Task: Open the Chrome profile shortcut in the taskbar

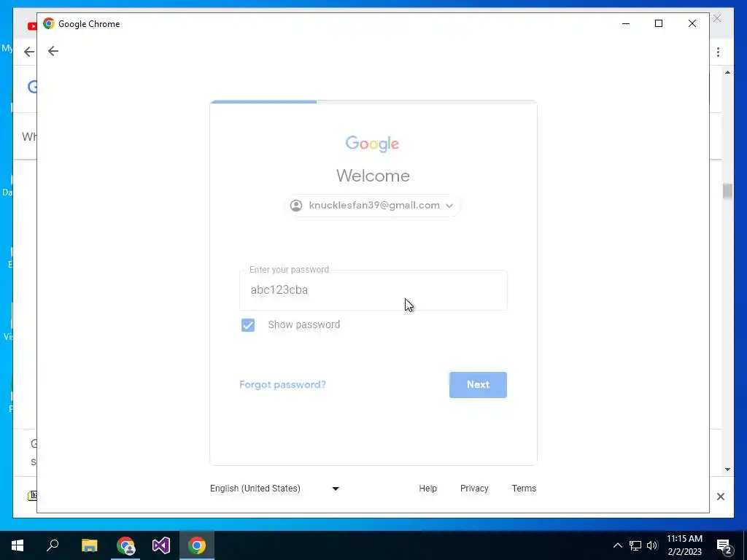Action: pos(125,545)
